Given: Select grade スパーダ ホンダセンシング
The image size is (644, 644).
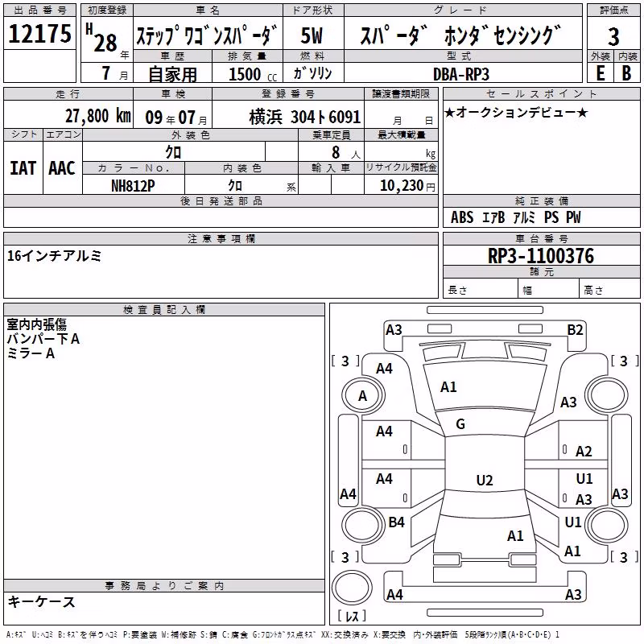Looking at the screenshot, I should (460, 35).
